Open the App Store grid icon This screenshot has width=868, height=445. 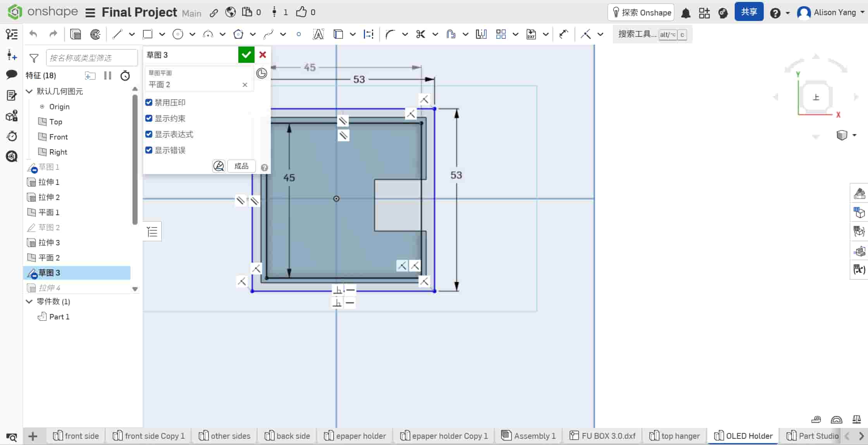704,13
